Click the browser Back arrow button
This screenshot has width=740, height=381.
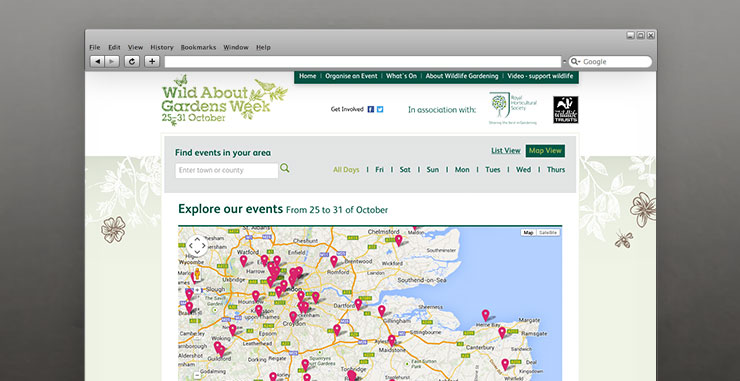click(x=97, y=61)
